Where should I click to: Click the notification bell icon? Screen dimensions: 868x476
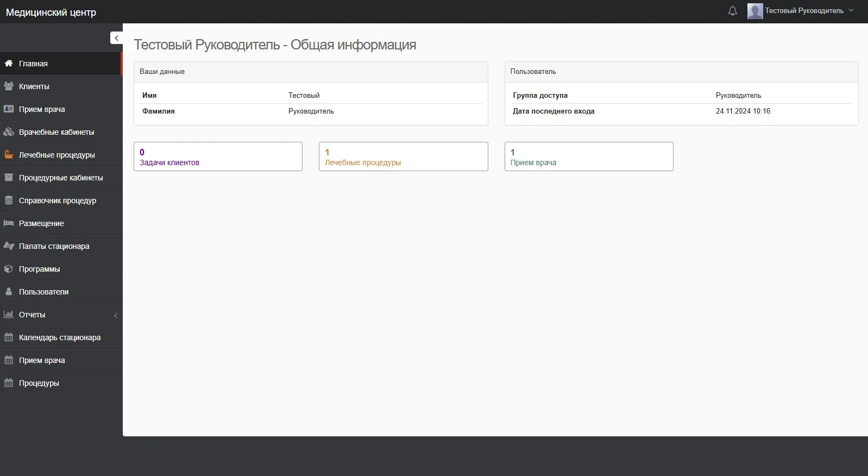coord(732,11)
